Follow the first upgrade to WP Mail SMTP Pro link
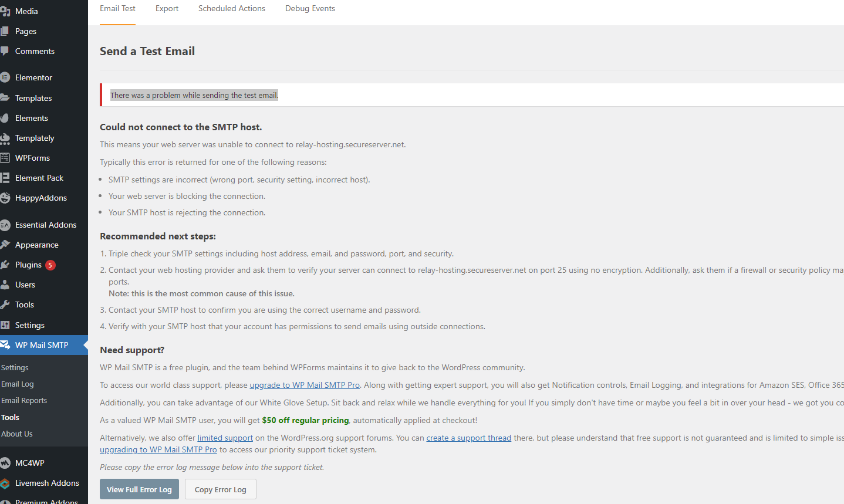 click(305, 385)
